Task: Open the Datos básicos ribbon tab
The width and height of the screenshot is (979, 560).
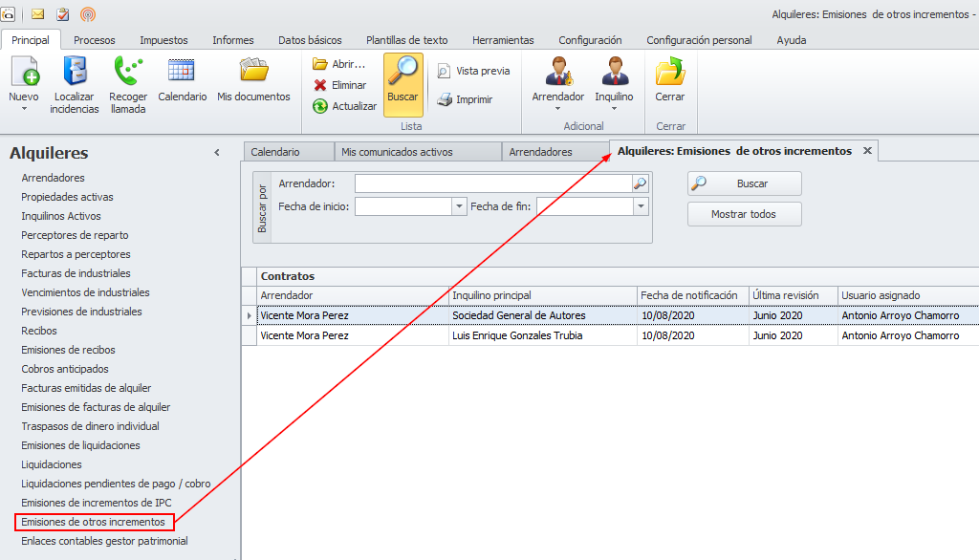Action: click(310, 40)
